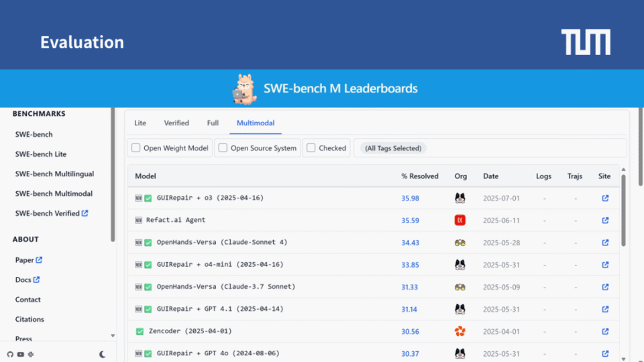Click the leaderboard scroll down arrow
Screen dimensions: 644x362
[623, 359]
